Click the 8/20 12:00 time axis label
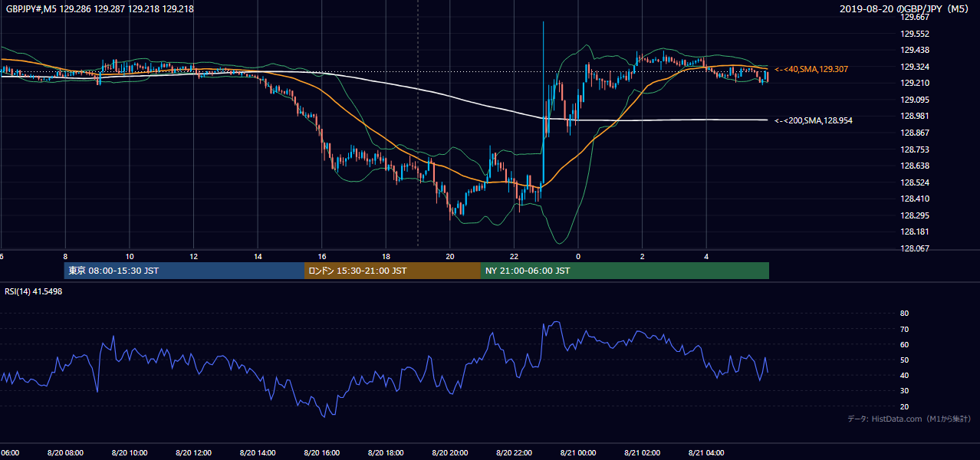The width and height of the screenshot is (980, 460). tap(193, 453)
